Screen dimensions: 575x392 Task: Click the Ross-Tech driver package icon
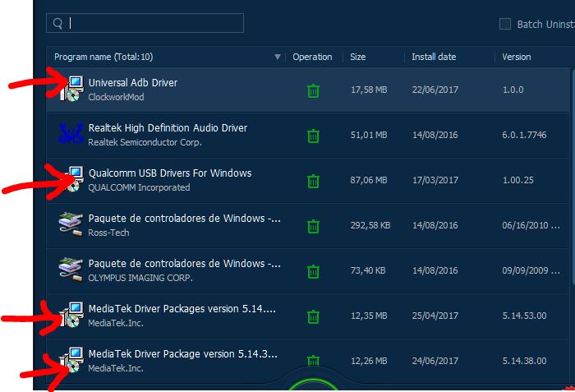click(71, 224)
